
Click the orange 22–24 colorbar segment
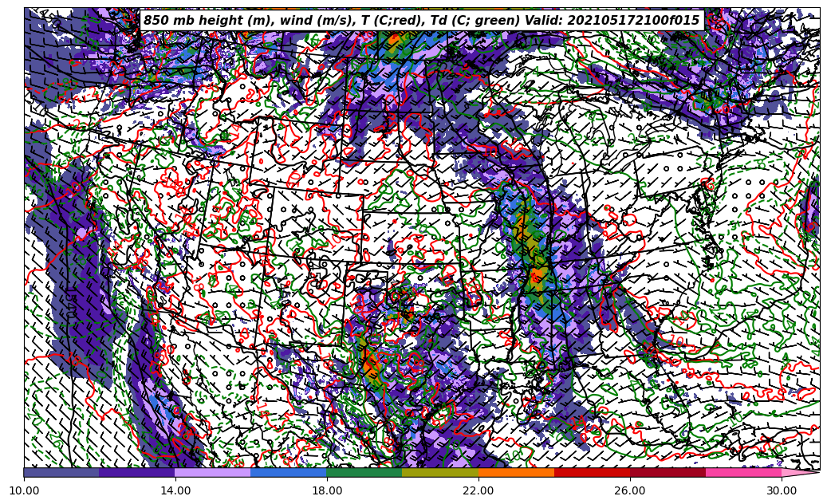click(x=516, y=472)
